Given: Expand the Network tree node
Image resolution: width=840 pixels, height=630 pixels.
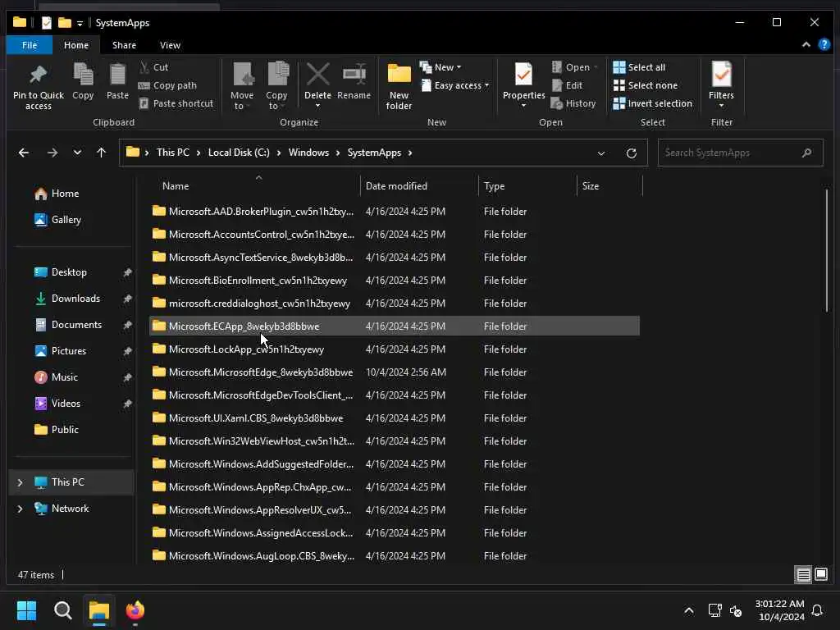Looking at the screenshot, I should click(x=20, y=509).
